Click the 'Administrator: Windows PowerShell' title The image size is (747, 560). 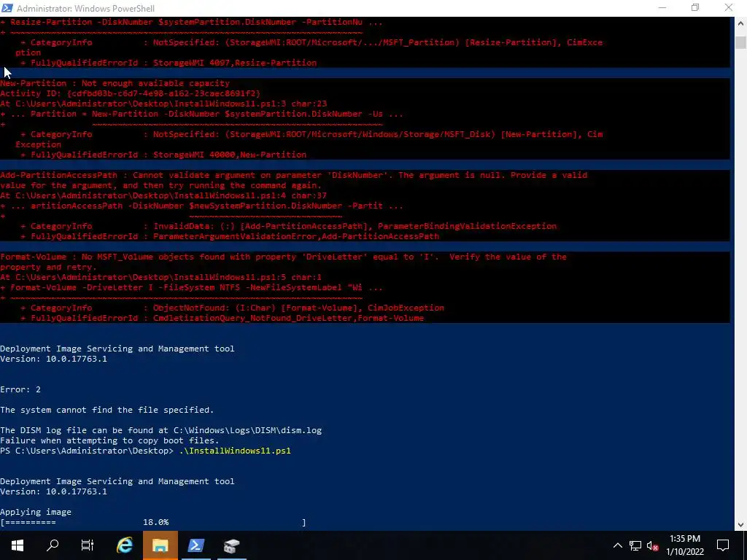(x=86, y=9)
